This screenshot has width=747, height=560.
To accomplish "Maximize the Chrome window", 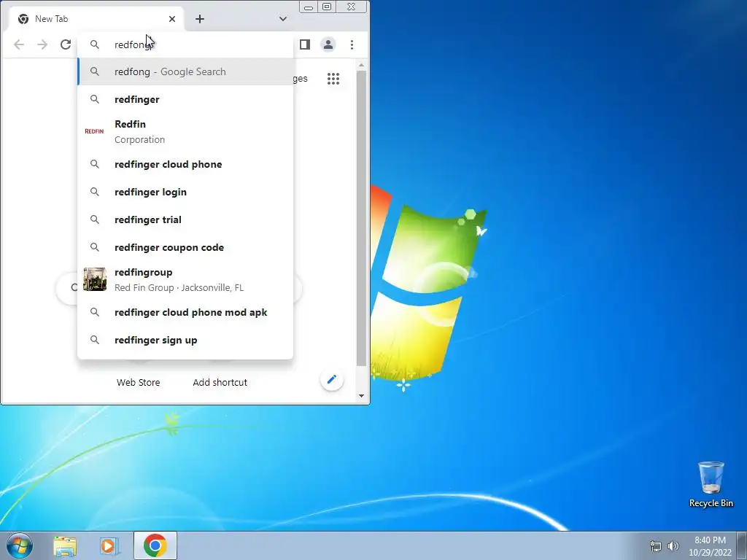I will 327,7.
